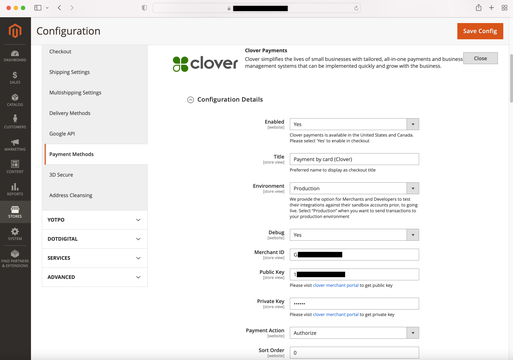
Task: Collapse the Configuration Details section
Action: [190, 100]
